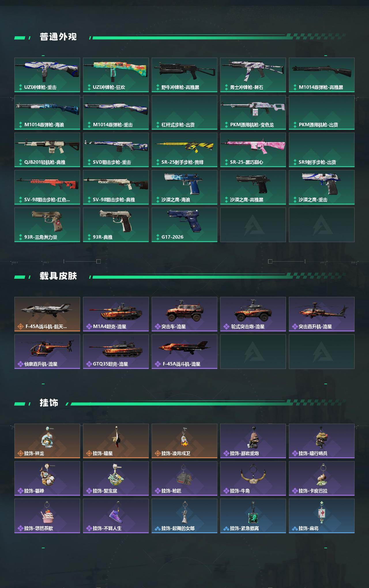Click the 载具皮肤 section header
The height and width of the screenshot is (588, 369).
click(58, 276)
